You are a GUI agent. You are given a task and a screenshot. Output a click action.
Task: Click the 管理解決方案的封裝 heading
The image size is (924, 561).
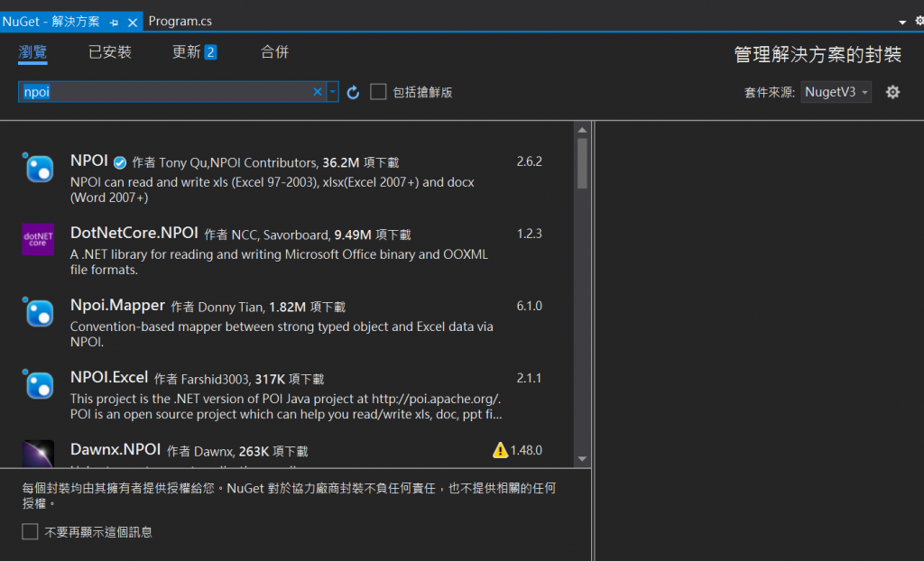click(x=818, y=54)
